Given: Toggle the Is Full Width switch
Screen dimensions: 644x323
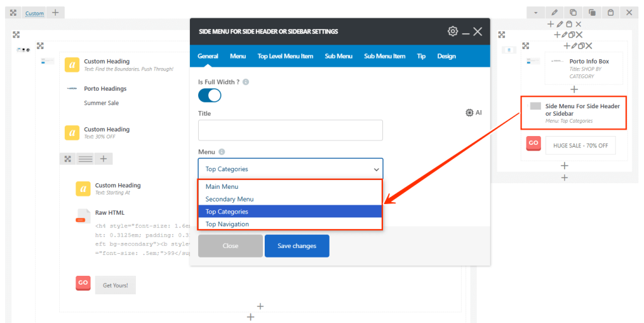Looking at the screenshot, I should point(209,95).
